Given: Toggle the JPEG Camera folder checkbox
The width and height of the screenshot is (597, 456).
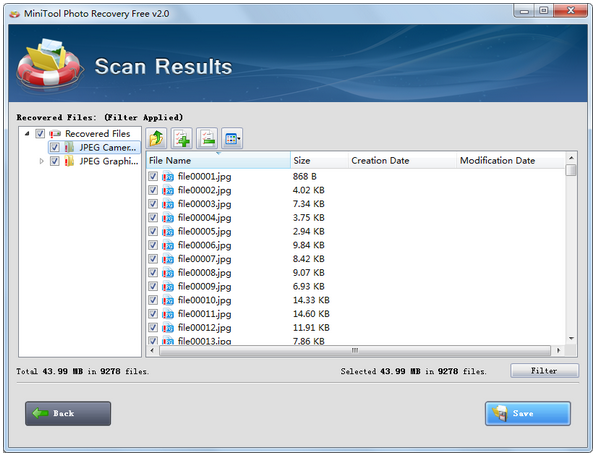Looking at the screenshot, I should 54,147.
